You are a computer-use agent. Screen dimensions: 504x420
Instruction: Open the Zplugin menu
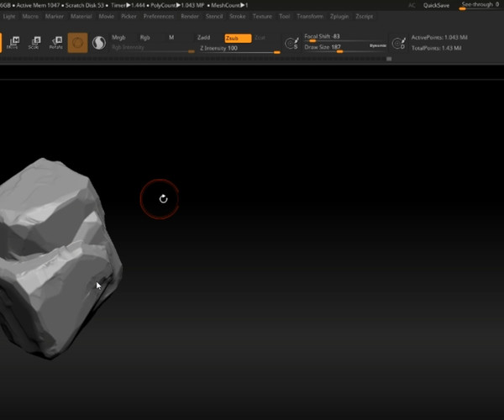(339, 16)
